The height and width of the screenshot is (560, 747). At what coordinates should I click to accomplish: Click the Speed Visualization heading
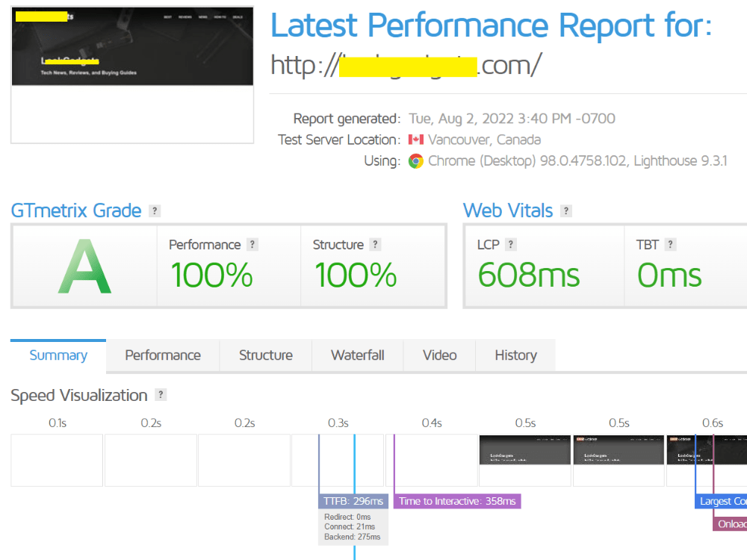(79, 395)
